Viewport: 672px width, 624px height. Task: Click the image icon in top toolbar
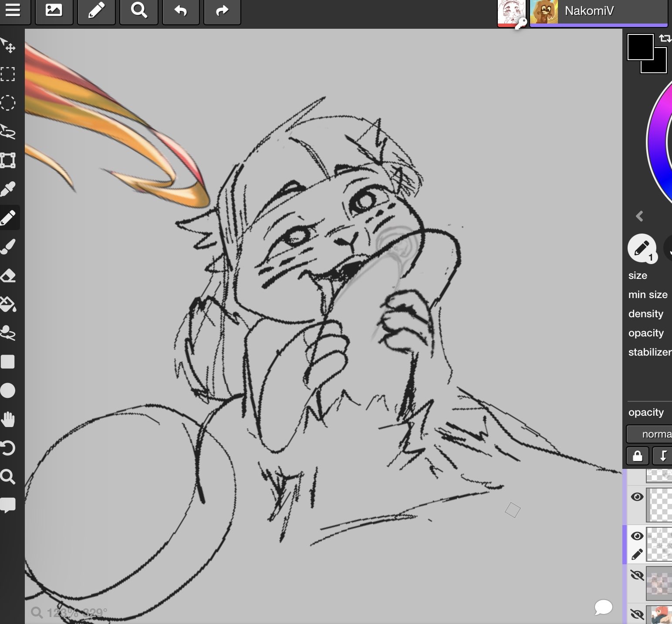(x=54, y=10)
